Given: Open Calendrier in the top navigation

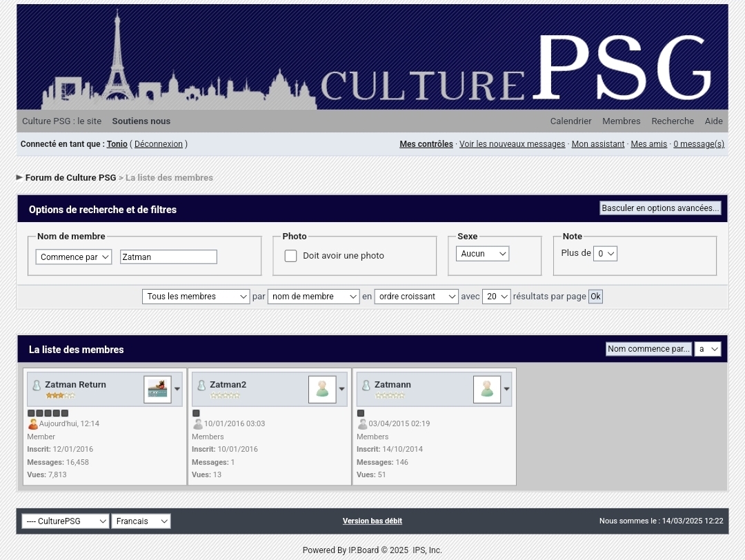Looking at the screenshot, I should point(570,121).
